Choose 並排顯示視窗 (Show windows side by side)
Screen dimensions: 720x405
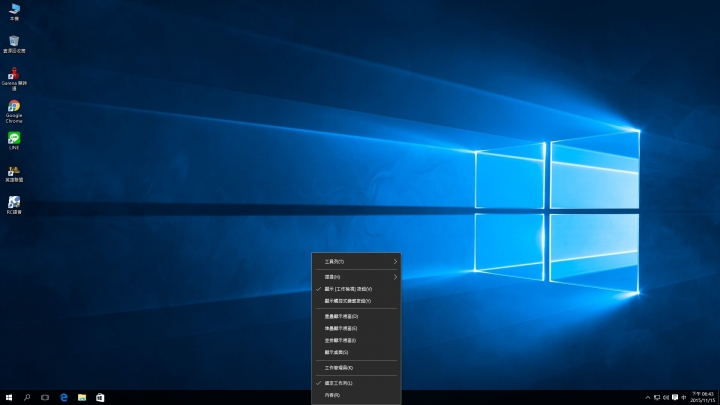coord(356,340)
